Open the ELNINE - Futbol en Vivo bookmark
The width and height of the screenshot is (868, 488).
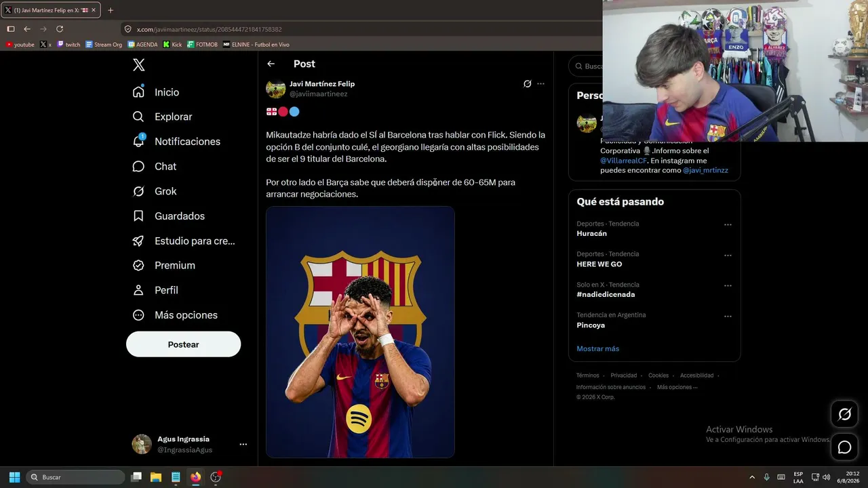tap(256, 45)
